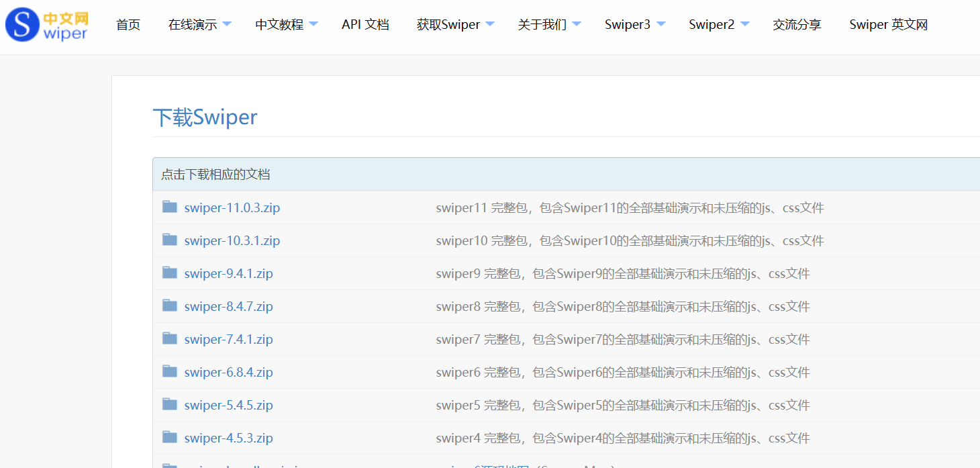Screen dimensions: 980x468
Task: Open 交流分享 page
Action: point(797,25)
